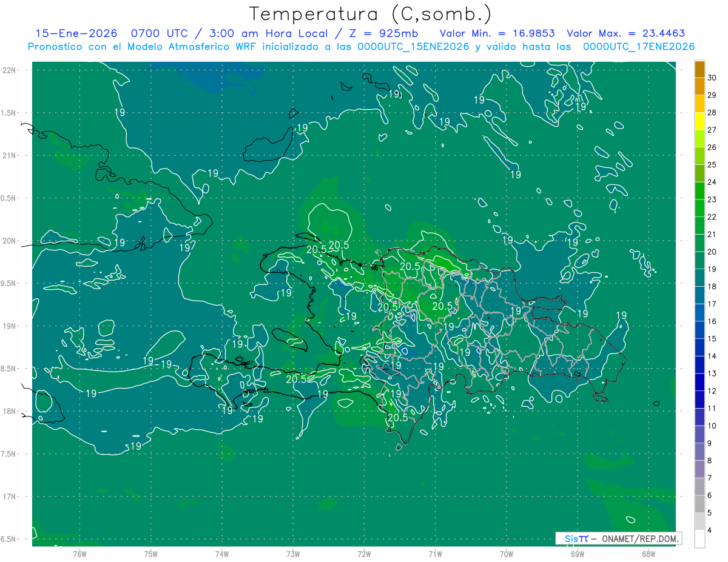
Task: Click the title 'Temperatura (C,somb.)'
Action: pyautogui.click(x=371, y=14)
